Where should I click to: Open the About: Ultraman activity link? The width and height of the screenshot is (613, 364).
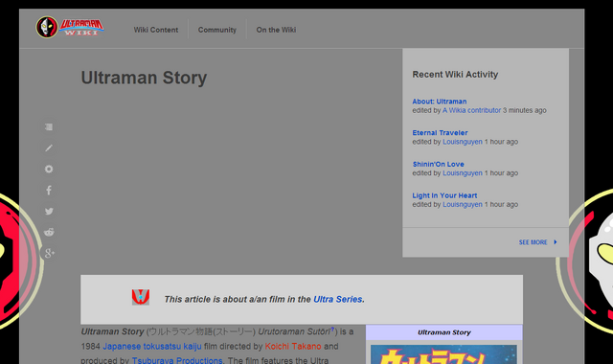(x=439, y=102)
